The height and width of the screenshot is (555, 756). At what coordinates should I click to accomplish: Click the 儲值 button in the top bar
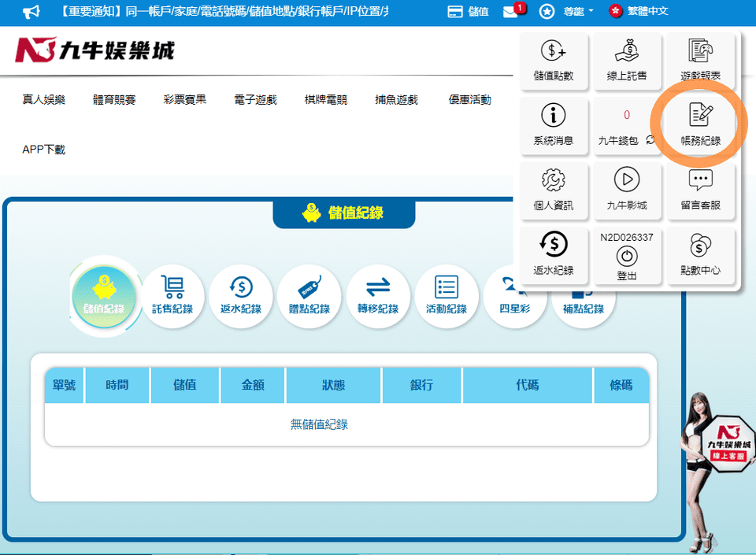[x=468, y=12]
